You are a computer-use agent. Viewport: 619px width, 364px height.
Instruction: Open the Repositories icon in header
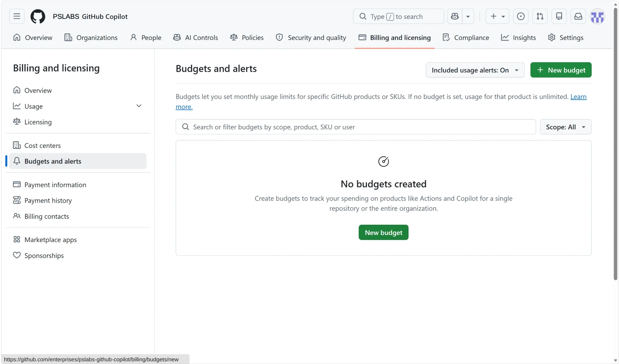[559, 16]
